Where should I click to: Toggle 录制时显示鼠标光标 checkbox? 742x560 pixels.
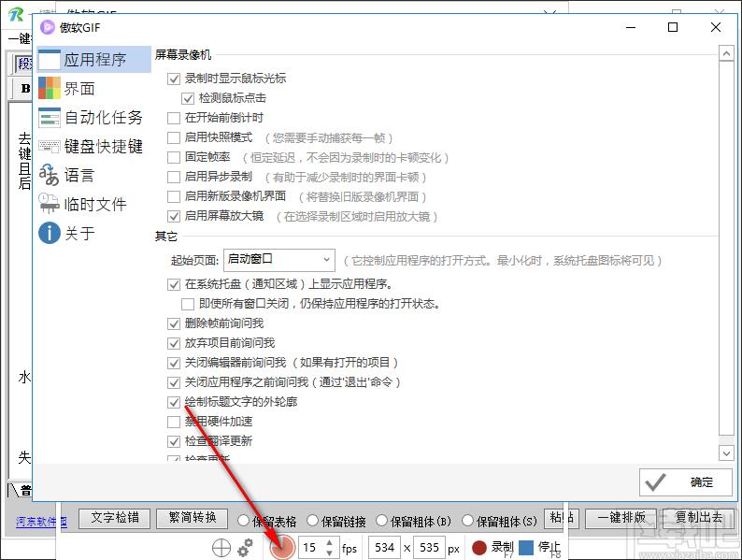point(174,79)
